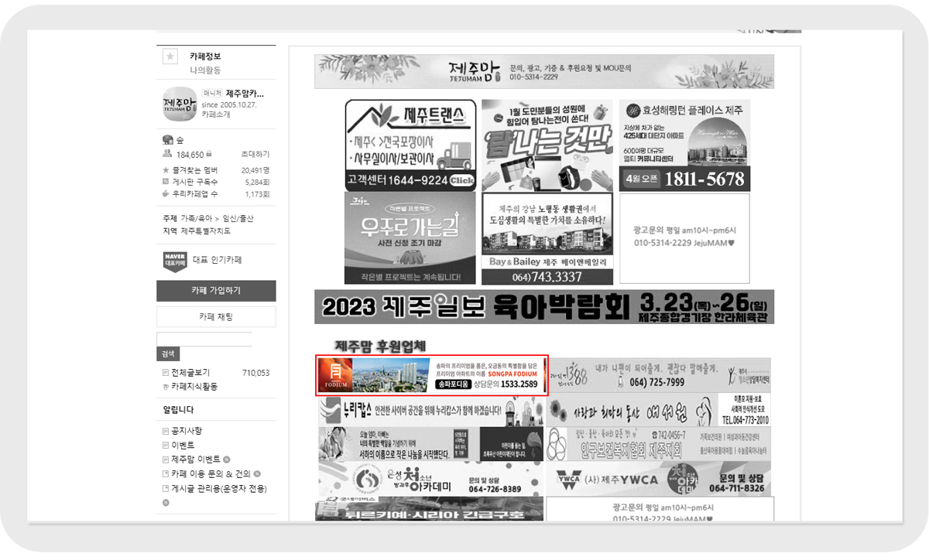Open the sponsor banner with TEL.064-773-2010
The height and width of the screenshot is (560, 929).
point(659,410)
